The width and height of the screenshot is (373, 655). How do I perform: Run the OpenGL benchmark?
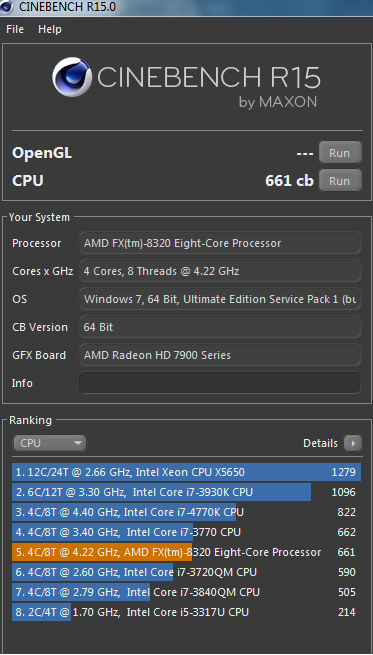coord(340,153)
